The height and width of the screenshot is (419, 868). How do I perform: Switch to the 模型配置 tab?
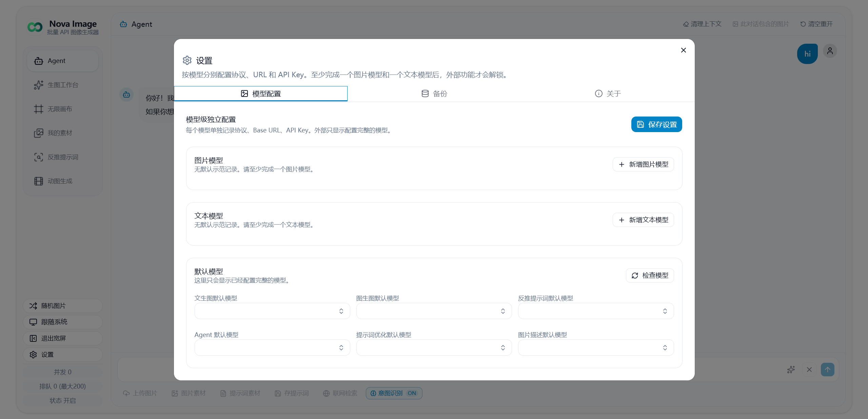(x=261, y=93)
